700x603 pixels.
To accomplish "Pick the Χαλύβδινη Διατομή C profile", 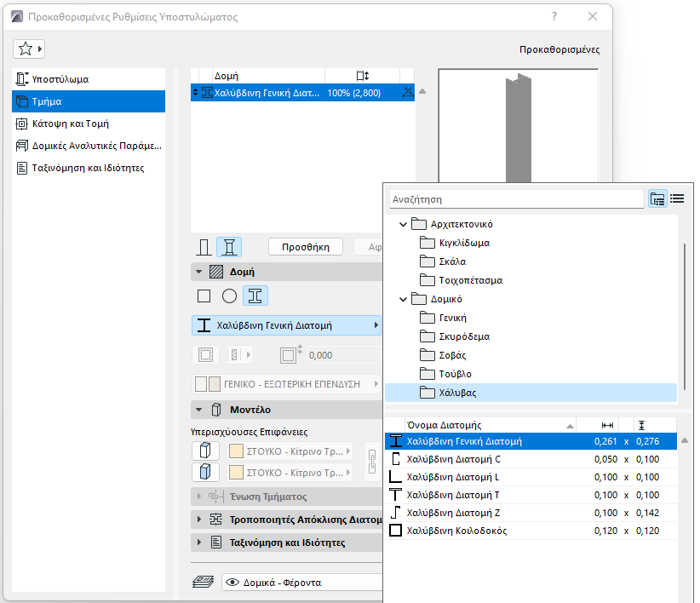I will [x=531, y=459].
